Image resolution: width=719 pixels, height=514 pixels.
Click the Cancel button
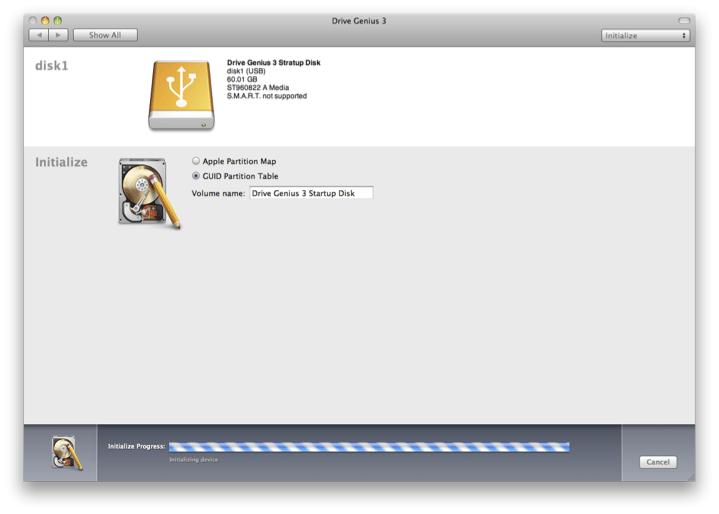[658, 462]
